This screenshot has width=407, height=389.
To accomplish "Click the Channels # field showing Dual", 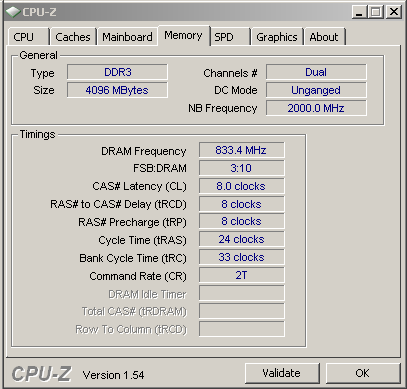I will pos(316,72).
